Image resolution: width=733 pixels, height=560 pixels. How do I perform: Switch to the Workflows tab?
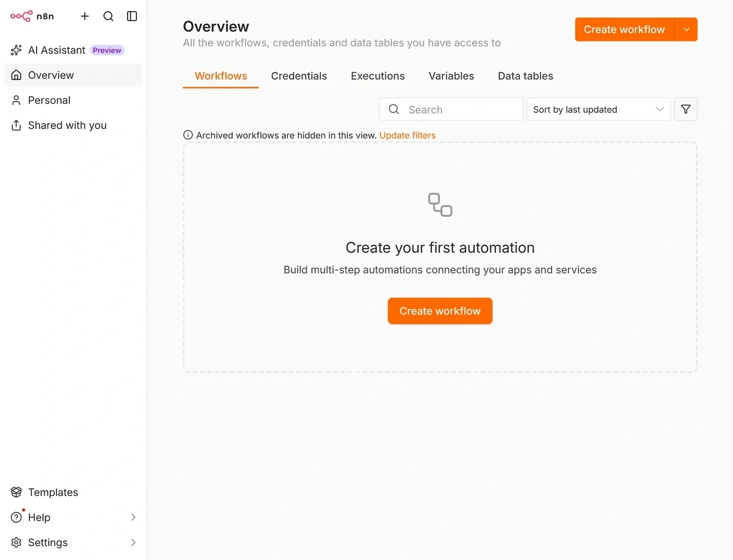coord(221,76)
